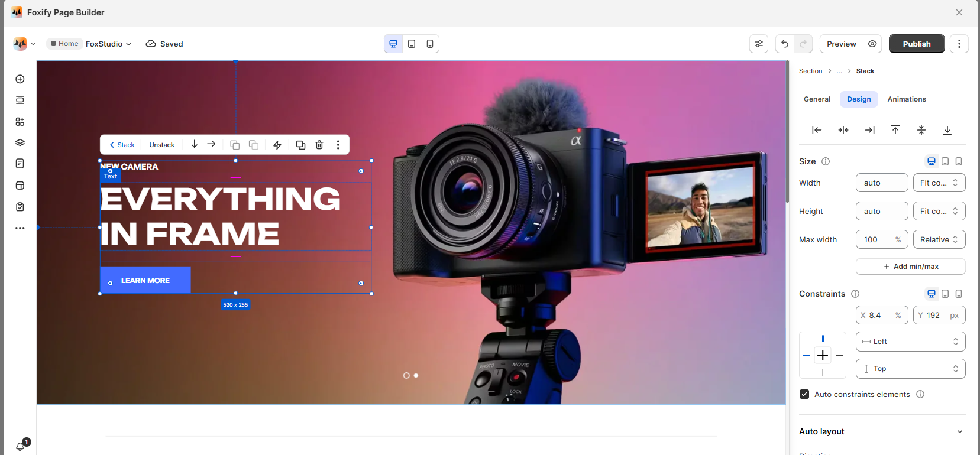Go back to parent Stack in floating toolbar

[x=122, y=145]
